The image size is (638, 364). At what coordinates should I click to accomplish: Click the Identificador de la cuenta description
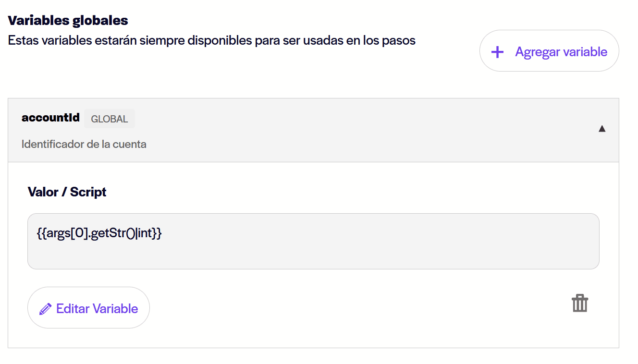click(84, 144)
